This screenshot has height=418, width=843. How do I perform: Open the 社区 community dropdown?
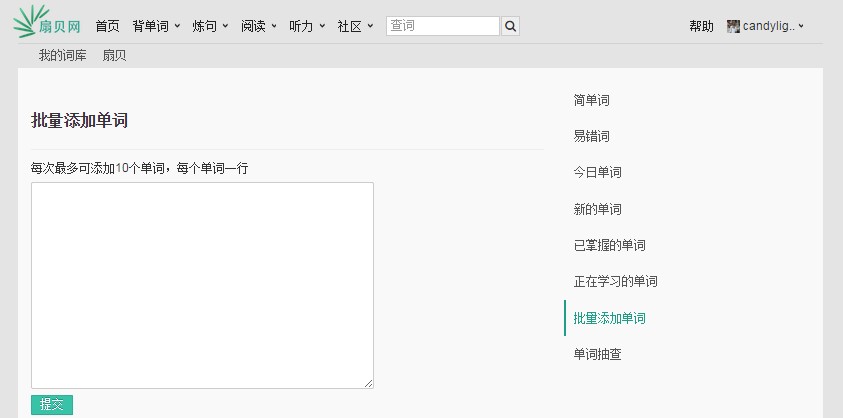(355, 26)
